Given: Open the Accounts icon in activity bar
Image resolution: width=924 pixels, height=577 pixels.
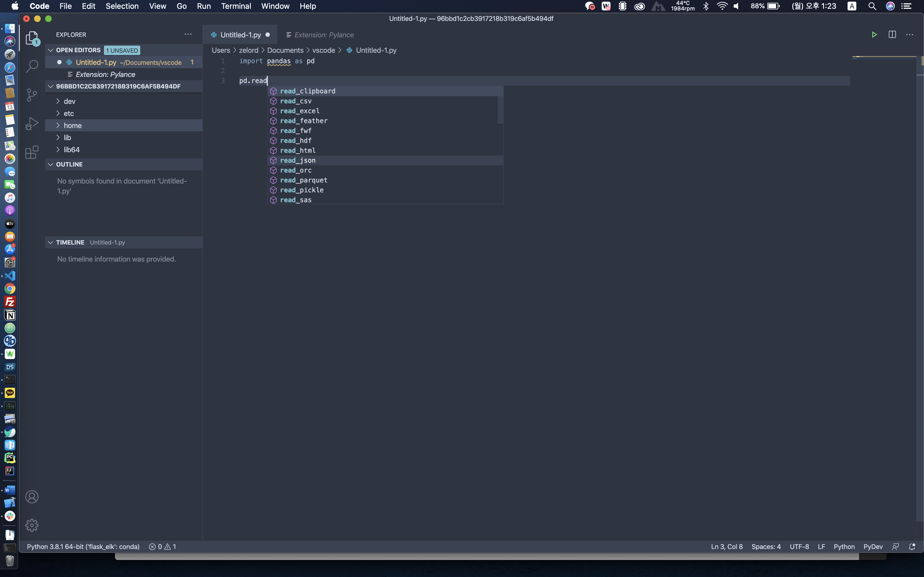Looking at the screenshot, I should 32,496.
